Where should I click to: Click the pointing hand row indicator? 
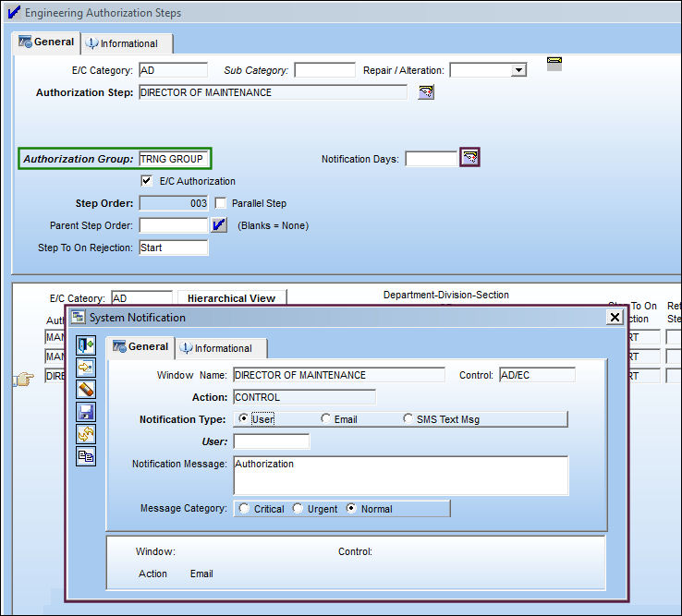(24, 379)
